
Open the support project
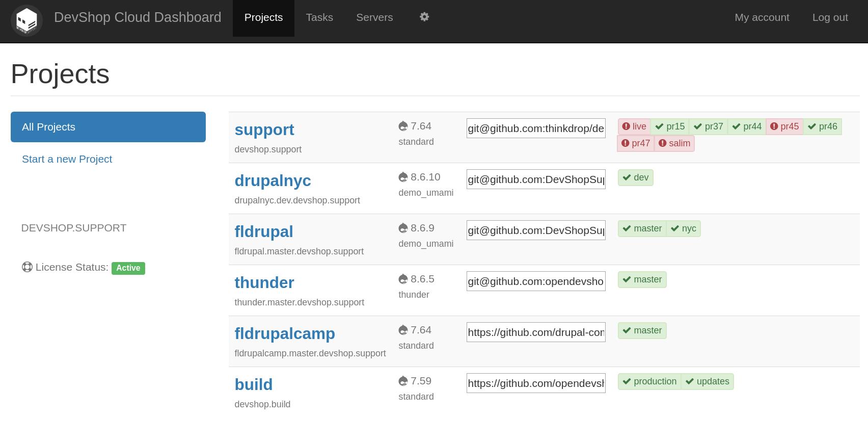click(264, 129)
